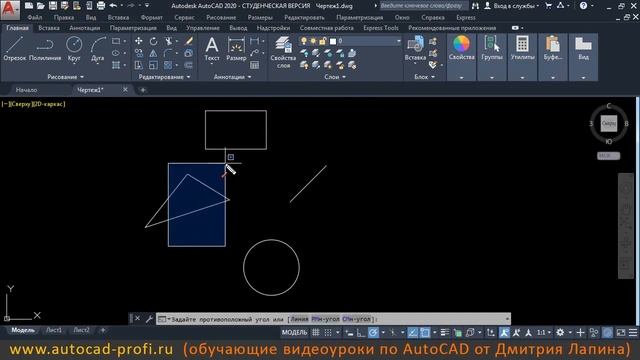
Task: Click the layer color swatch square
Action: pos(333,41)
